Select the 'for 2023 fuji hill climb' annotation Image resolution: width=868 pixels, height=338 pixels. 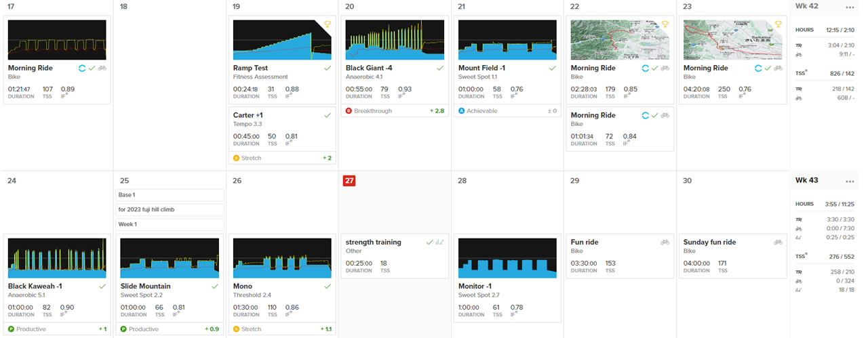pyautogui.click(x=170, y=209)
